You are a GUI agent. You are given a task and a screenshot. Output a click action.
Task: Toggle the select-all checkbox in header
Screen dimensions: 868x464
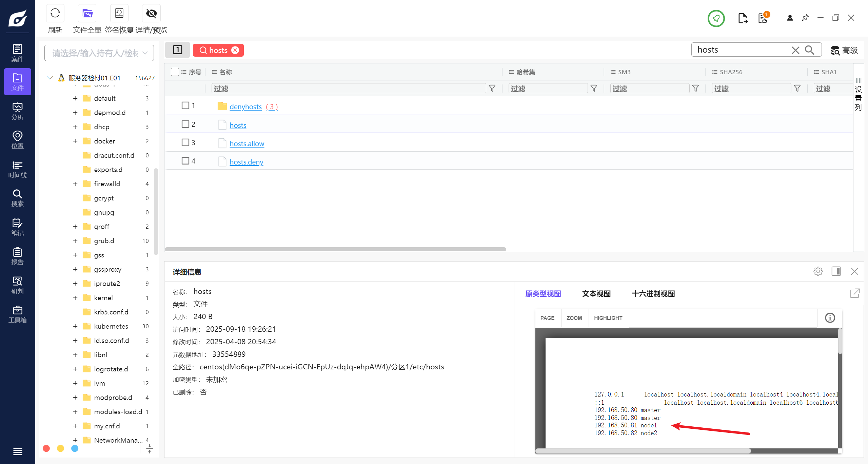pyautogui.click(x=175, y=72)
